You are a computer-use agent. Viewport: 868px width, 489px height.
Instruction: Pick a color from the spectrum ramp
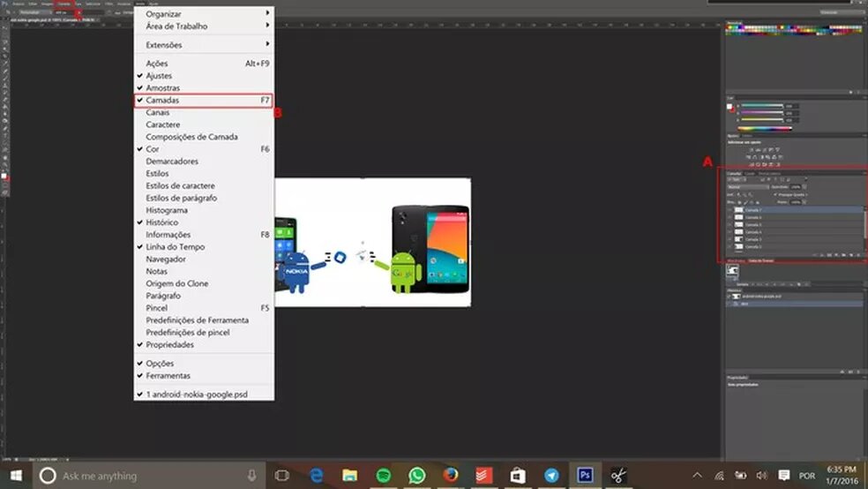click(x=765, y=129)
